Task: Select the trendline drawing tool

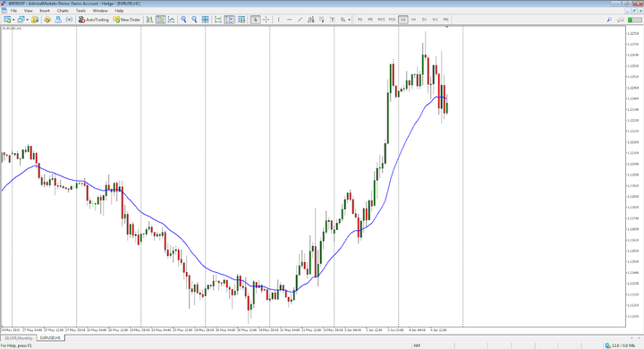Action: [300, 20]
